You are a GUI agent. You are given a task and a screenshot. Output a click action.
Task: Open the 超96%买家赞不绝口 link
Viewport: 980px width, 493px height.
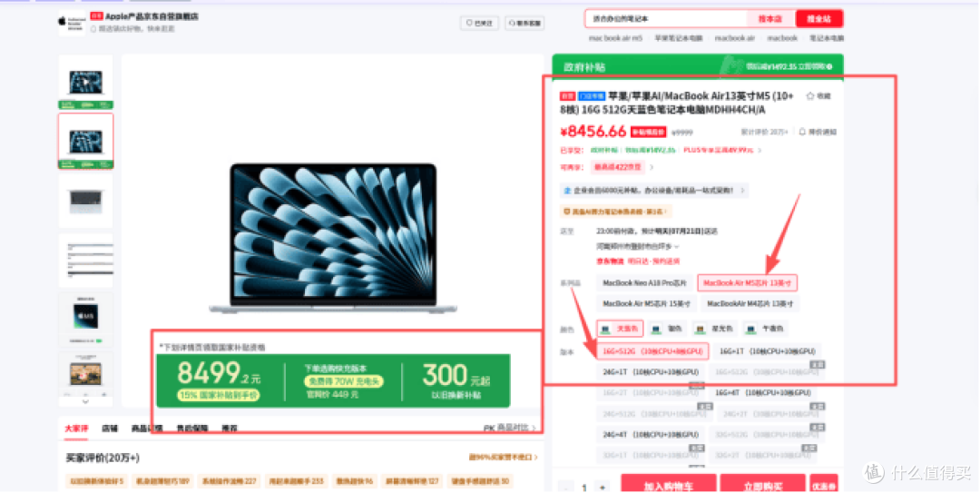pos(503,458)
